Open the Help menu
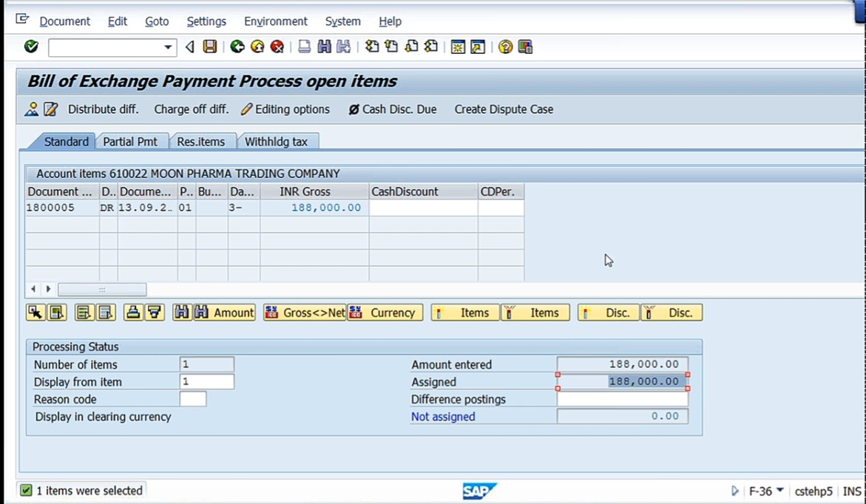The image size is (866, 504). click(x=390, y=21)
